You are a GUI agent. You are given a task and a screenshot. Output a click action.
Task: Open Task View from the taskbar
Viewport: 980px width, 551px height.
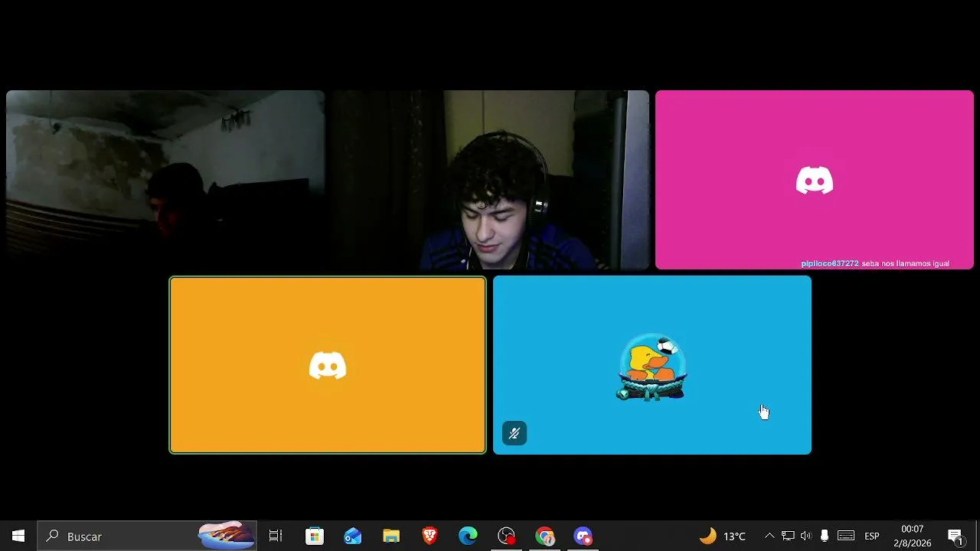[x=276, y=536]
